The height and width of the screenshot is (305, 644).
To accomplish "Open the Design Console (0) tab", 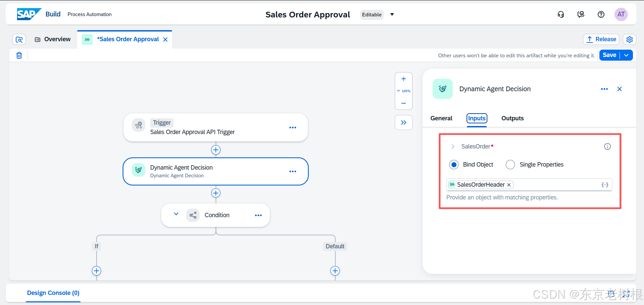I will pos(53,293).
